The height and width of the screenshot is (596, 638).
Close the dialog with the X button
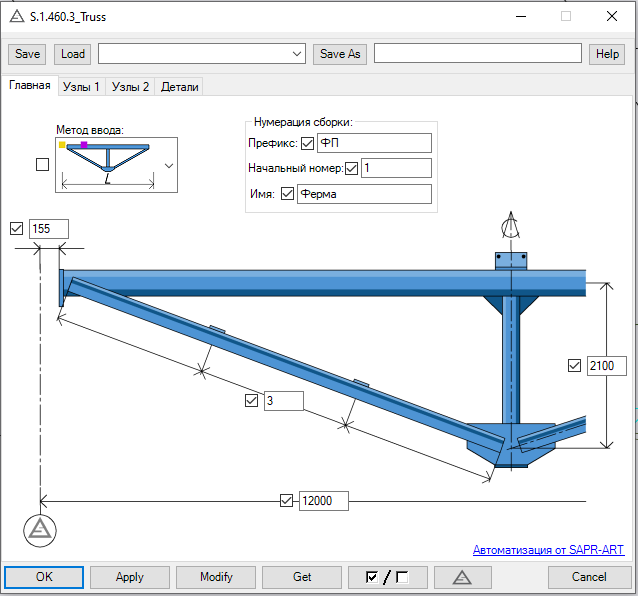coord(610,16)
